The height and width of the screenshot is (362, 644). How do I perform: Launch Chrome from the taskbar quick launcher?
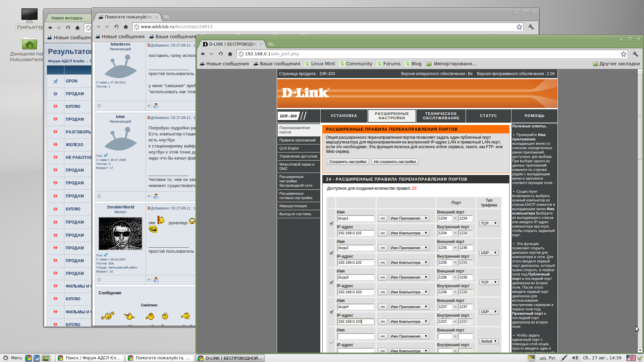click(x=29, y=358)
